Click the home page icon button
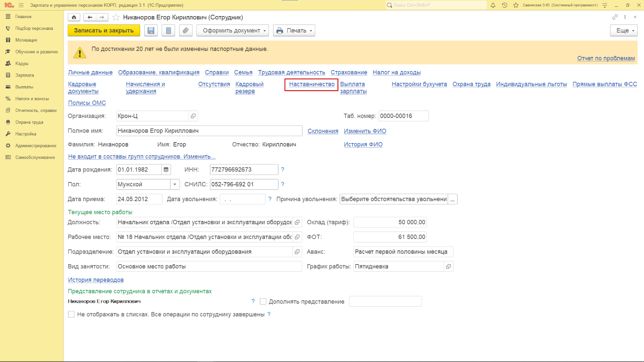The width and height of the screenshot is (644, 362). [73, 17]
